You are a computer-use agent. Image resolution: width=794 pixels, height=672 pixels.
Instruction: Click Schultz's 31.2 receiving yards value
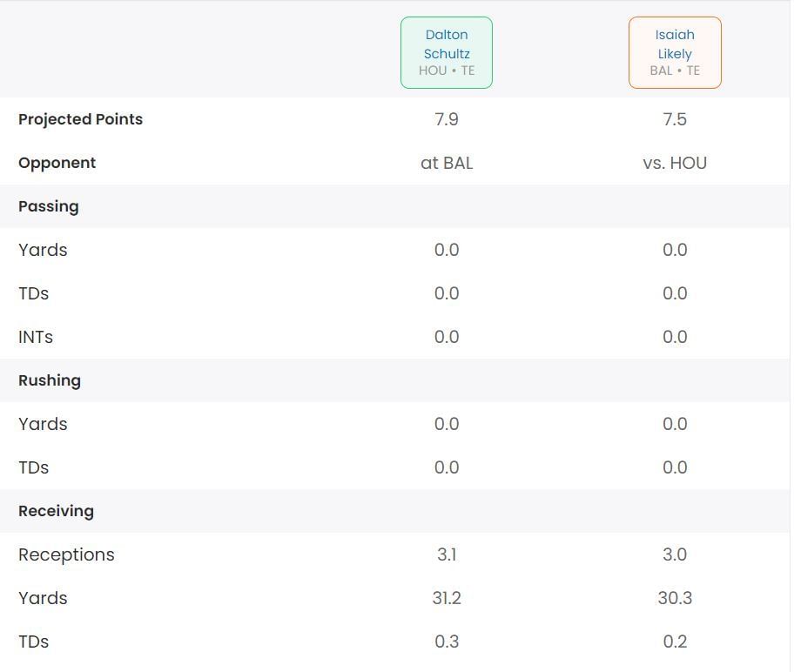click(447, 598)
